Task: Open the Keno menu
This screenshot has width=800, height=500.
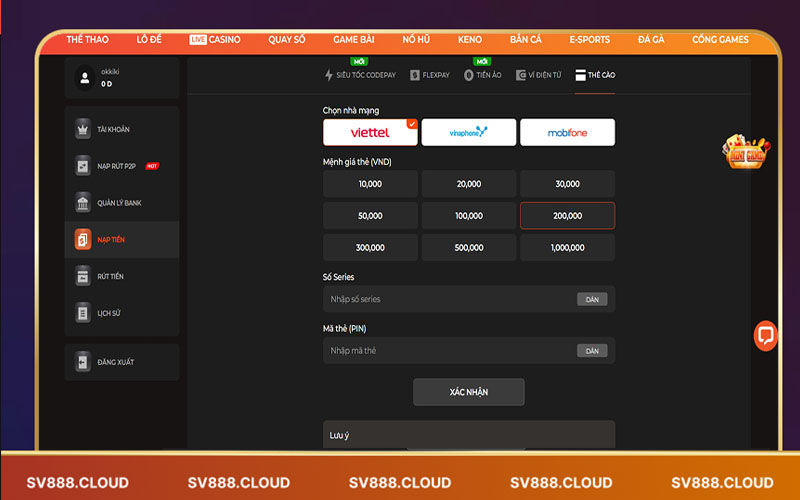Action: pos(470,39)
